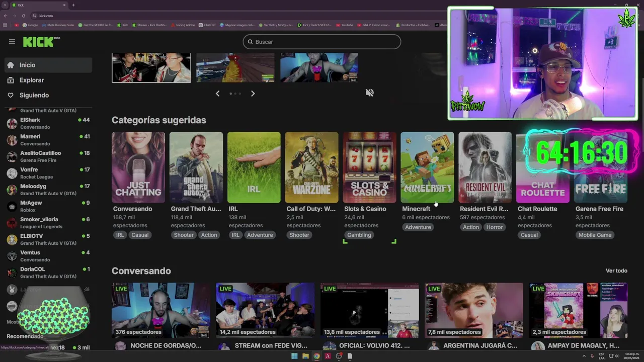Click the Kick logo

41,42
